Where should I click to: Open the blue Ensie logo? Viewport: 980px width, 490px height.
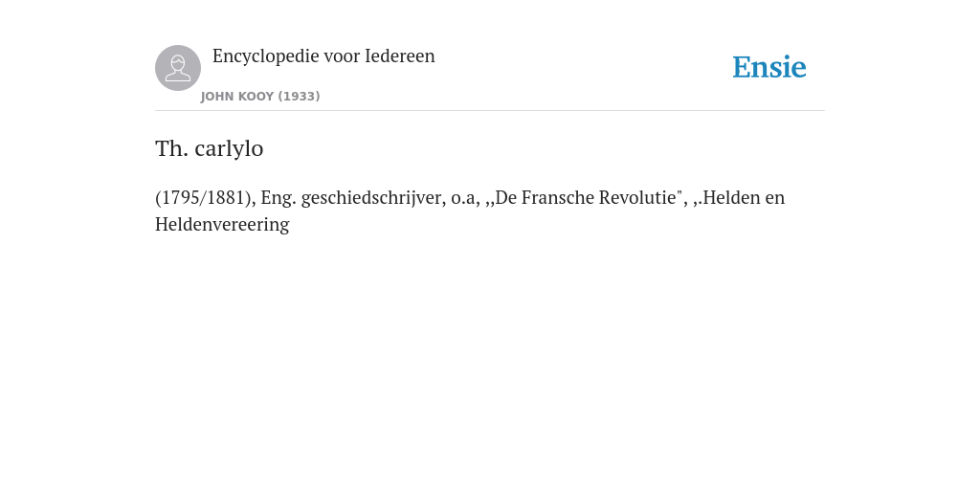[769, 68]
